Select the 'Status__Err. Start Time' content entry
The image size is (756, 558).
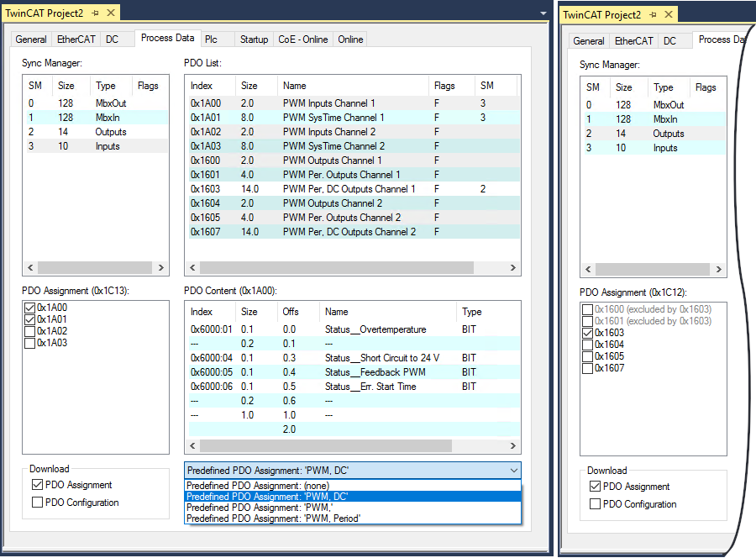click(353, 387)
